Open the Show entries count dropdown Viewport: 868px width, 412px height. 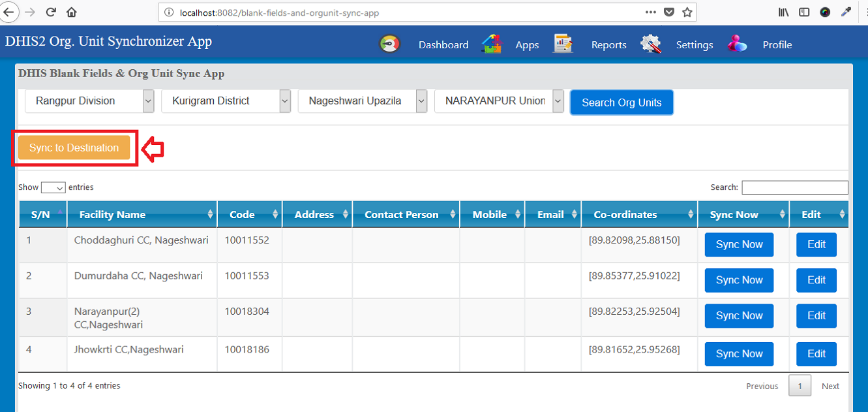[53, 187]
